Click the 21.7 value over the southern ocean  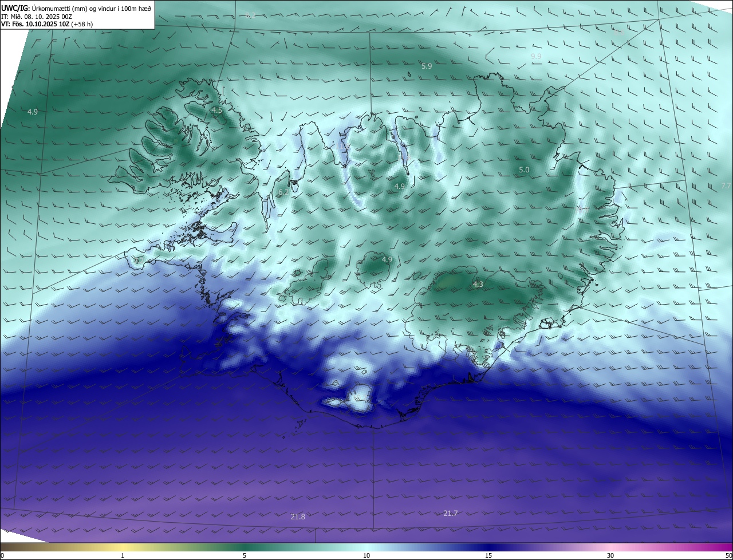coord(451,514)
